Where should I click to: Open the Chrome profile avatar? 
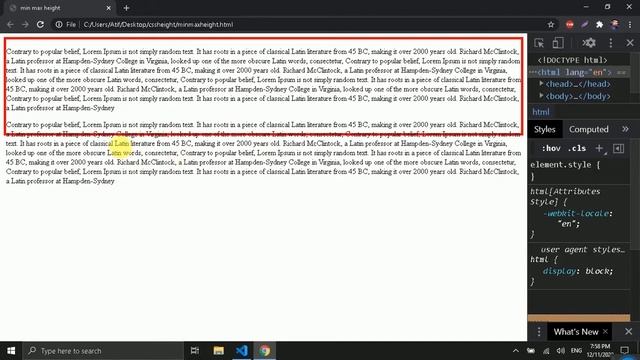tap(615, 24)
